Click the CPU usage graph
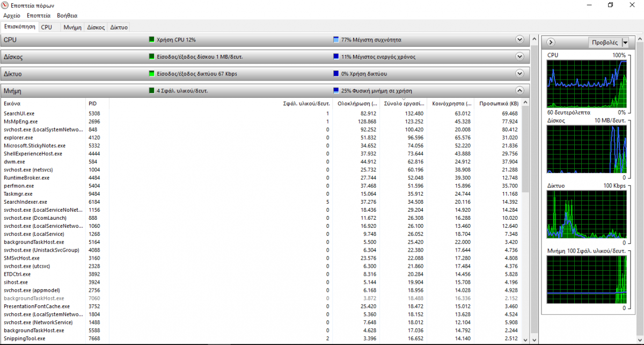Screen dimensions: 644x345 click(587, 84)
